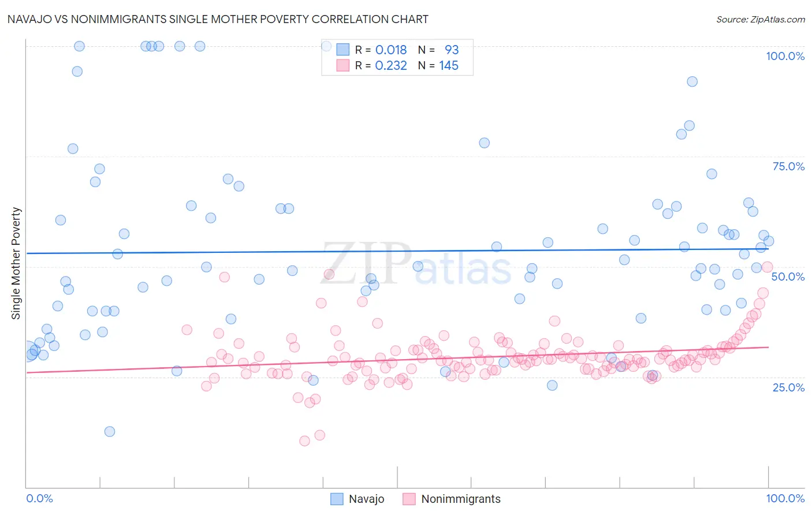Viewport: 812px width, 515px height.
Task: Click the chart title text
Action: [218, 19]
